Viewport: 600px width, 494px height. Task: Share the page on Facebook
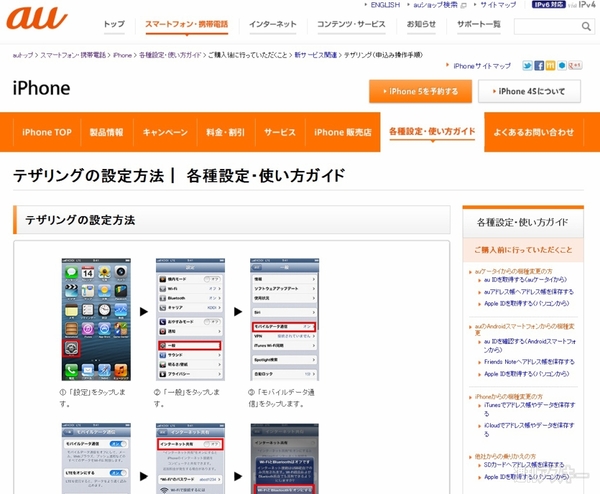539,66
